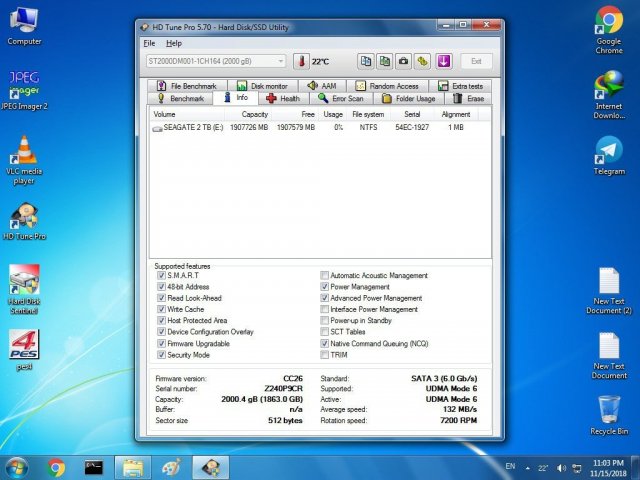The width and height of the screenshot is (640, 480).
Task: Open Telegram desktop shortcut
Action: click(608, 155)
